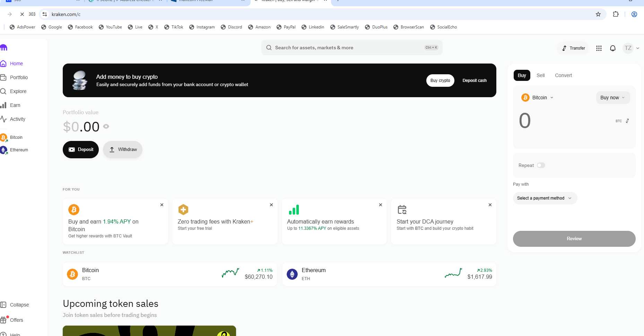Open the Discord bookmark
This screenshot has width=644, height=336.
click(x=232, y=27)
